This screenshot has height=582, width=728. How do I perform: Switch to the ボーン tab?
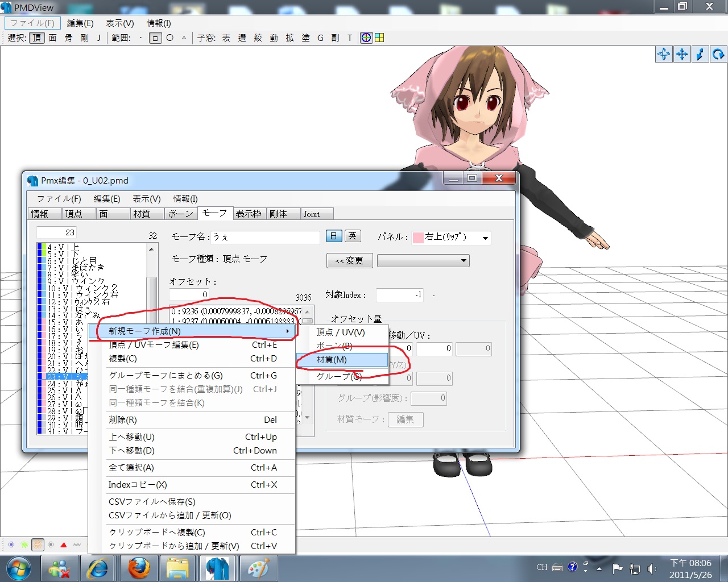tap(181, 214)
